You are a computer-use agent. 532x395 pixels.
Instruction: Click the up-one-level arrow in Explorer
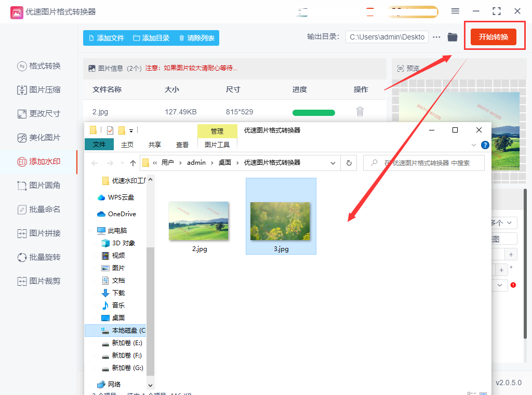[133, 163]
